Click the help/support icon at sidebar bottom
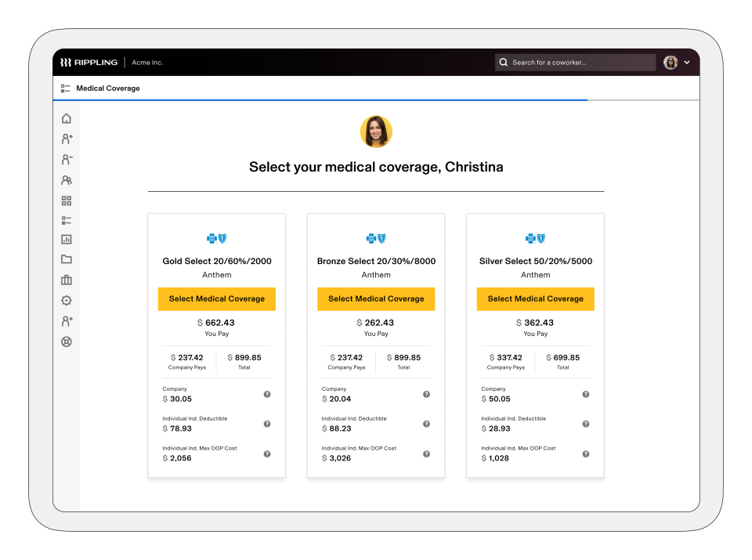 pyautogui.click(x=67, y=341)
